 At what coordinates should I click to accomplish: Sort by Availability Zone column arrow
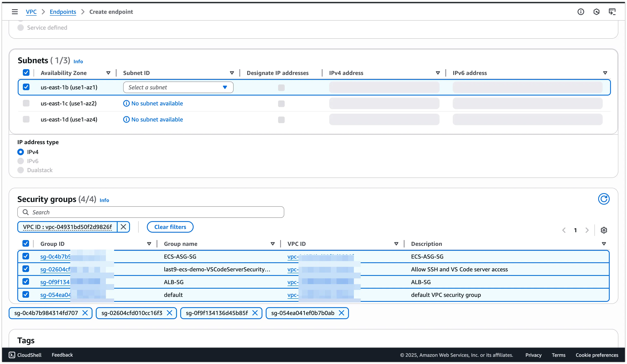tap(108, 73)
